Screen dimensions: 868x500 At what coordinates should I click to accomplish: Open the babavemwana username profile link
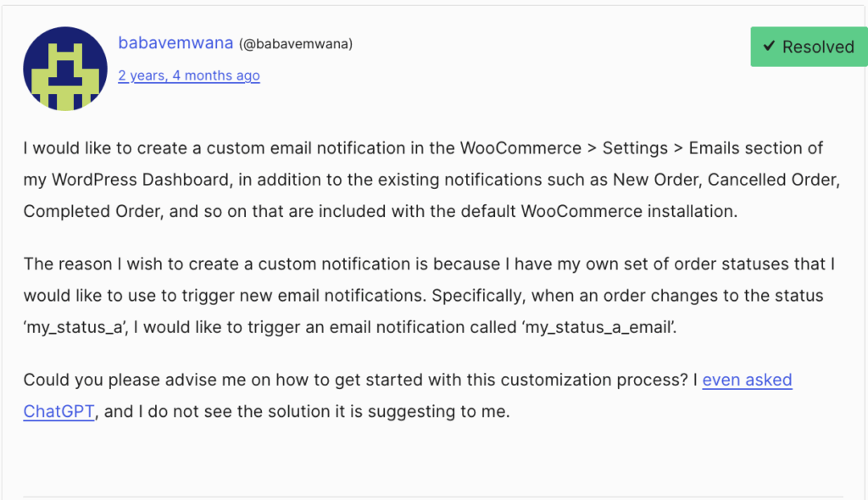click(175, 43)
